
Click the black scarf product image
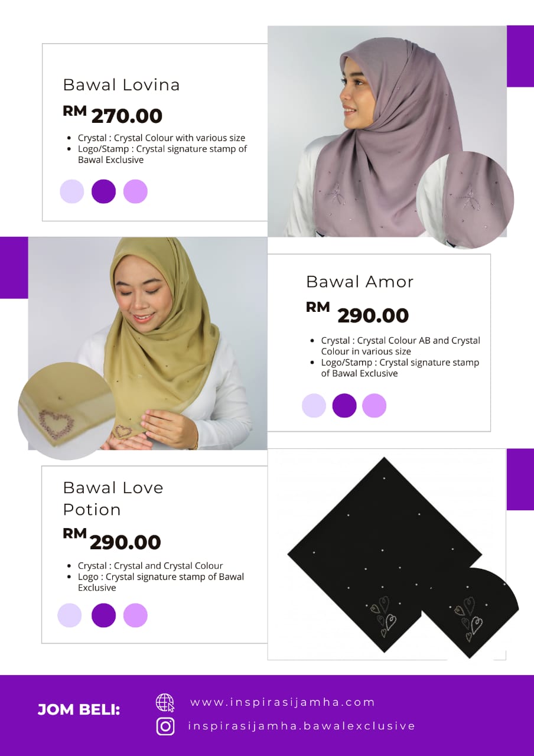pos(387,554)
